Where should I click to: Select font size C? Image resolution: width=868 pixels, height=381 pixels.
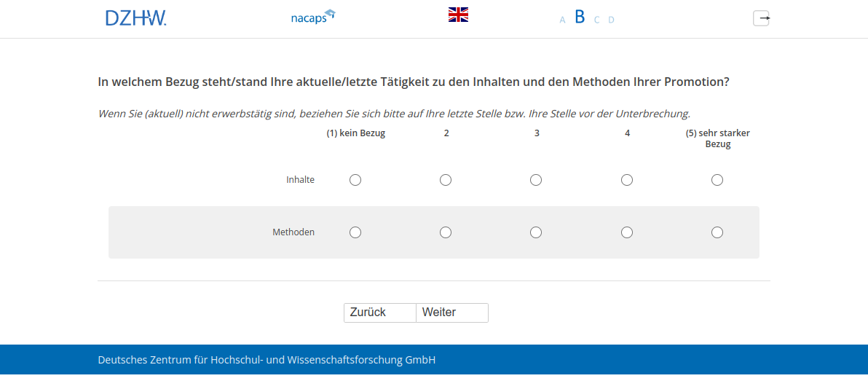click(596, 20)
